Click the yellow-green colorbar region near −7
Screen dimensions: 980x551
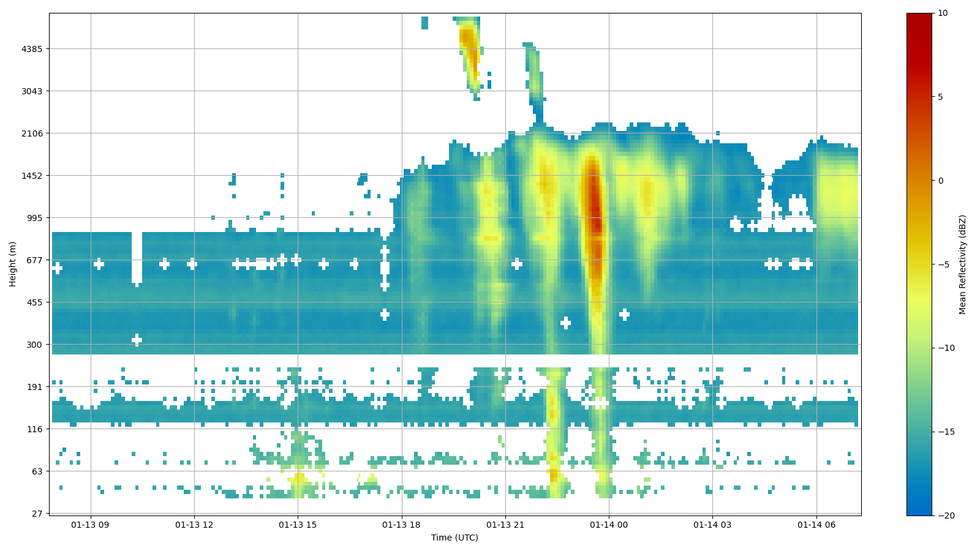(919, 298)
